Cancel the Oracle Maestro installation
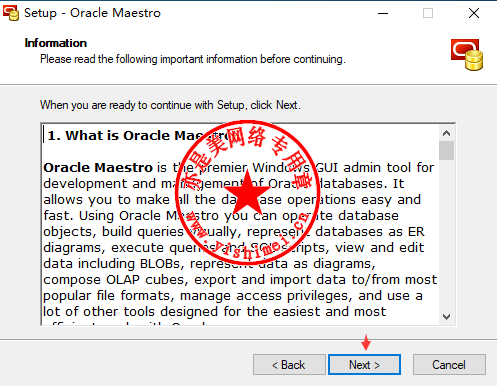The width and height of the screenshot is (497, 386). (449, 365)
